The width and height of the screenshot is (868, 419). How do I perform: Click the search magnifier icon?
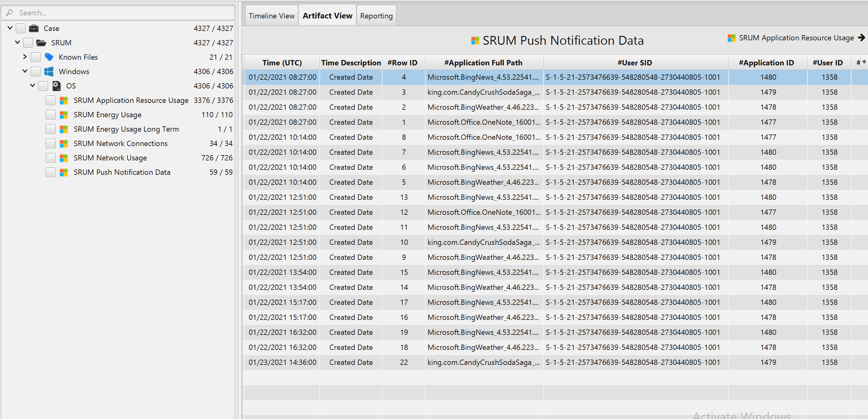[x=9, y=13]
